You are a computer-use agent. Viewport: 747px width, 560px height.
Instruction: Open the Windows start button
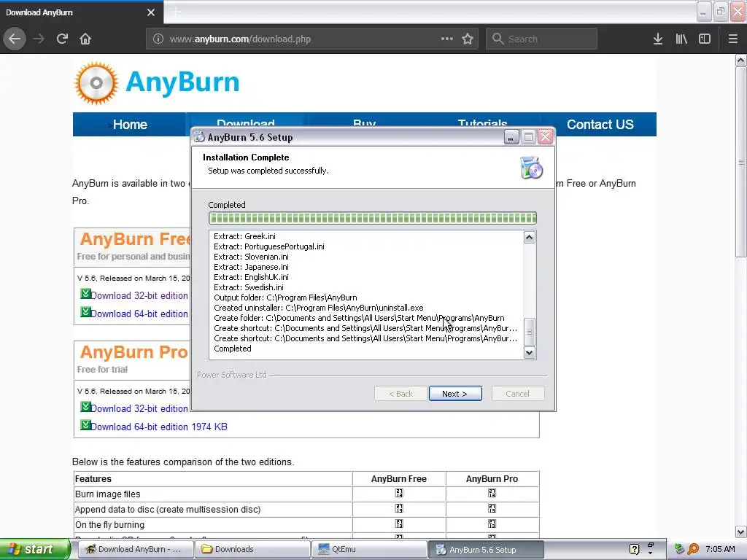coord(34,549)
